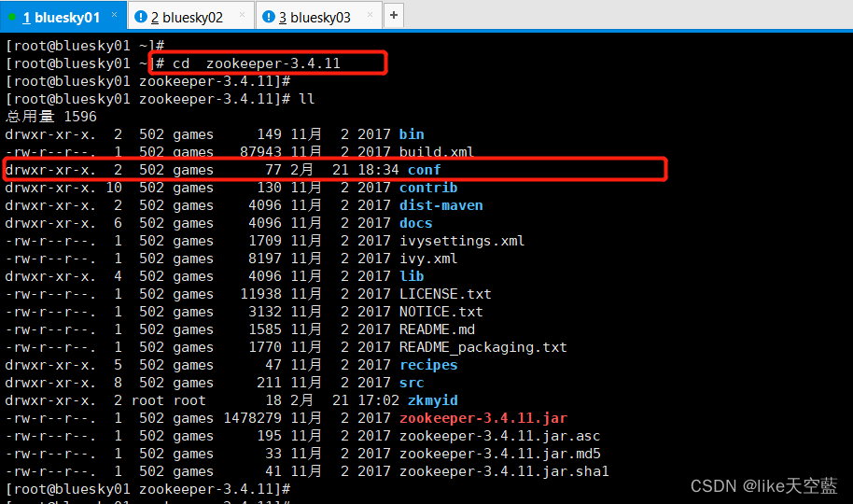Click the 'cd zookeeper-3.4.11' command text

tap(257, 63)
